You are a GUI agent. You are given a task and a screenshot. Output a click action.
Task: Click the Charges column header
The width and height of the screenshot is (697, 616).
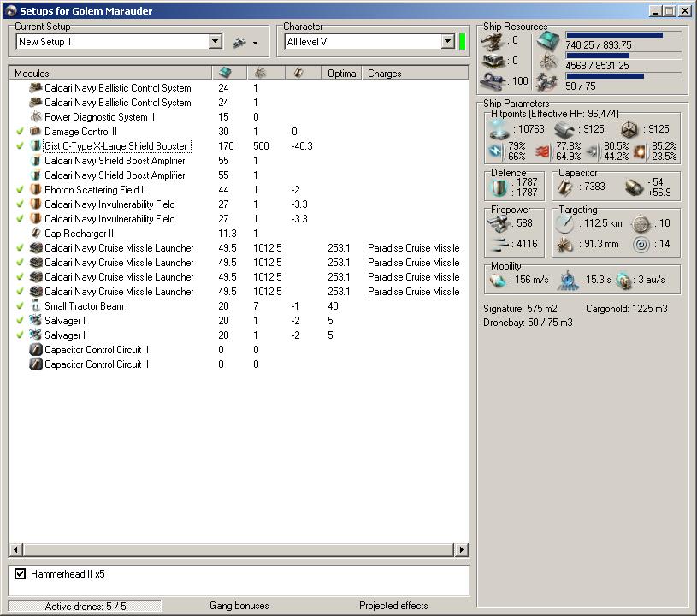coord(415,73)
